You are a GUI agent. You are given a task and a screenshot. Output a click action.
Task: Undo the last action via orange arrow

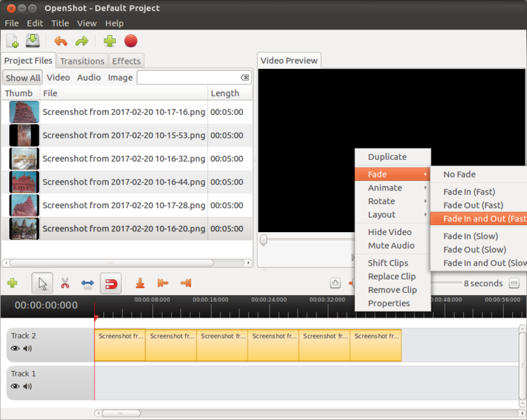(x=61, y=41)
